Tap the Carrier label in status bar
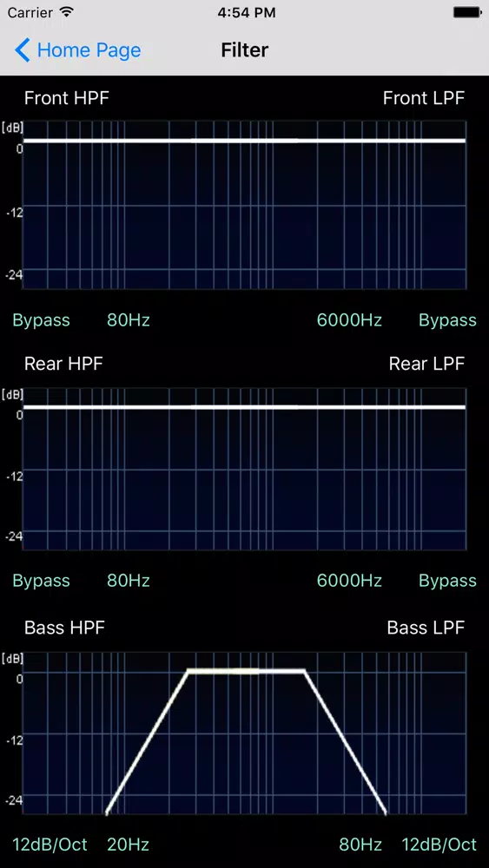The image size is (489, 868). pos(31,13)
